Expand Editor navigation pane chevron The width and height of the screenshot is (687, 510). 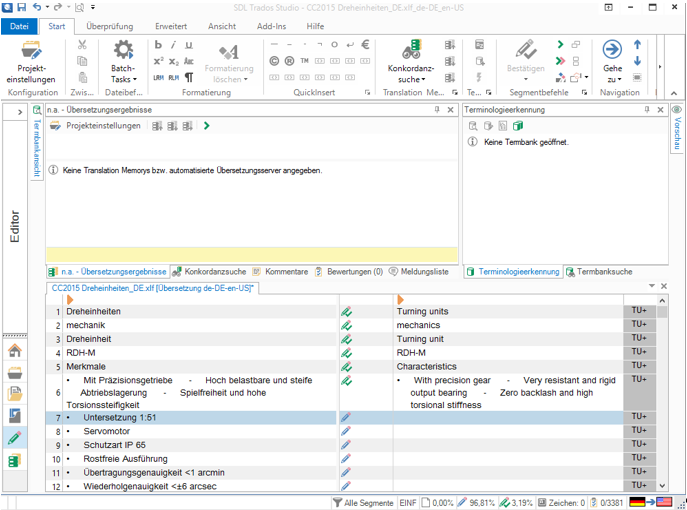click(x=20, y=112)
